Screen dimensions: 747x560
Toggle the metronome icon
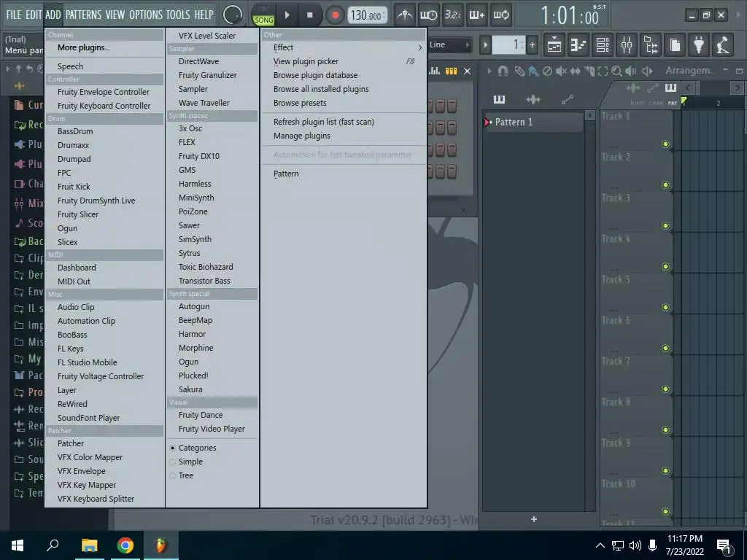pos(405,15)
